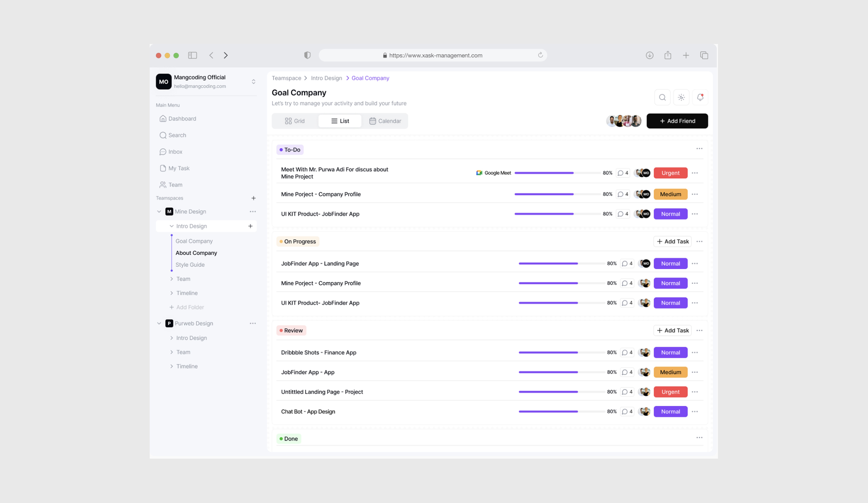Click the Teamspace breadcrumb link
This screenshot has height=503, width=868.
286,78
